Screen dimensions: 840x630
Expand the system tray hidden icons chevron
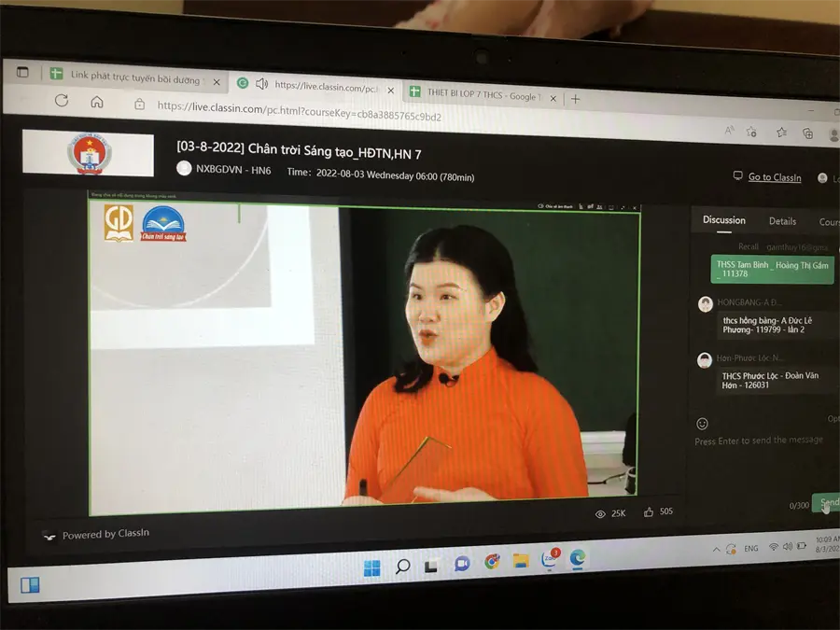(x=716, y=549)
